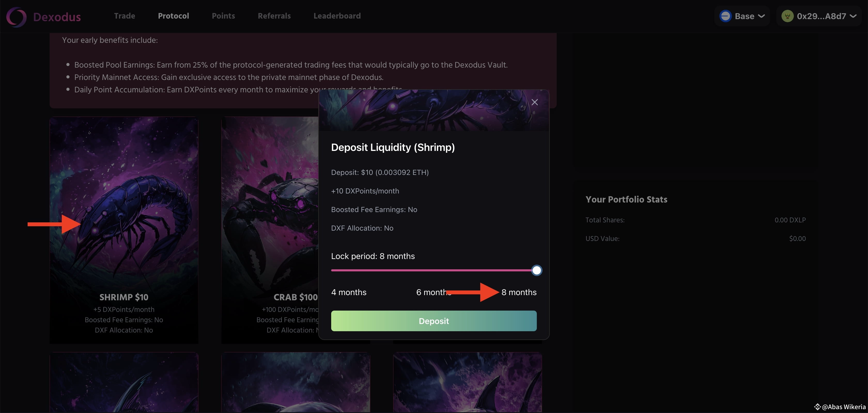The height and width of the screenshot is (413, 868).
Task: Select the 6 months lock option
Action: click(x=431, y=292)
